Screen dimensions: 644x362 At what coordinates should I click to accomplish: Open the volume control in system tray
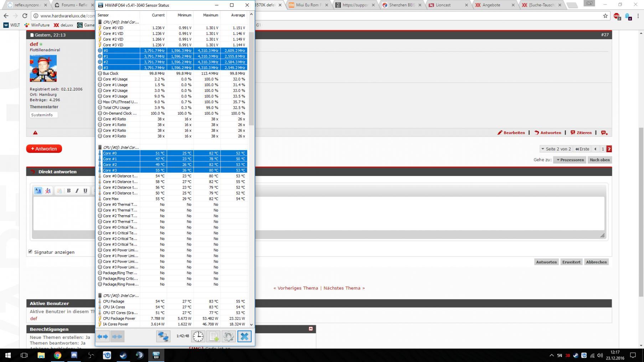pos(600,355)
